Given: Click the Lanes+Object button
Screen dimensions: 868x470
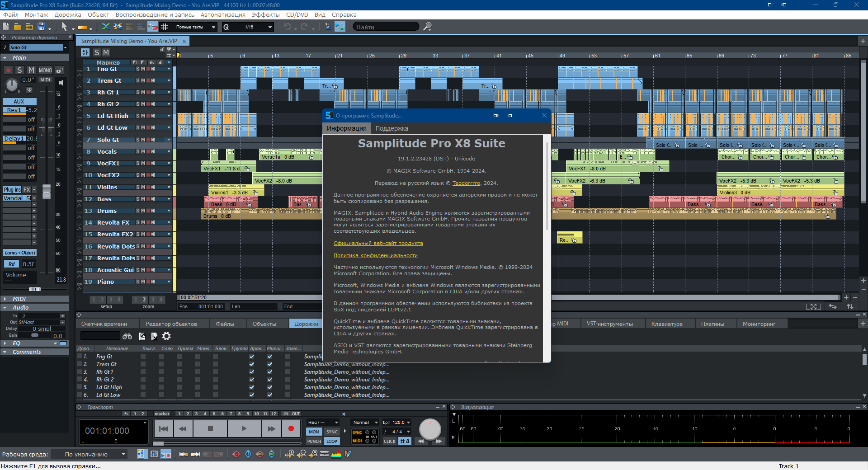Looking at the screenshot, I should pos(20,253).
